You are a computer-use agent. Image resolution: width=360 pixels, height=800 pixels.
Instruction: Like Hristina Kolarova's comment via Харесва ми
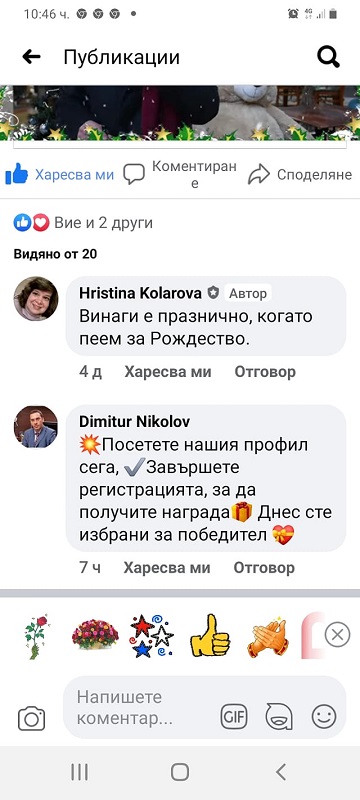[168, 372]
